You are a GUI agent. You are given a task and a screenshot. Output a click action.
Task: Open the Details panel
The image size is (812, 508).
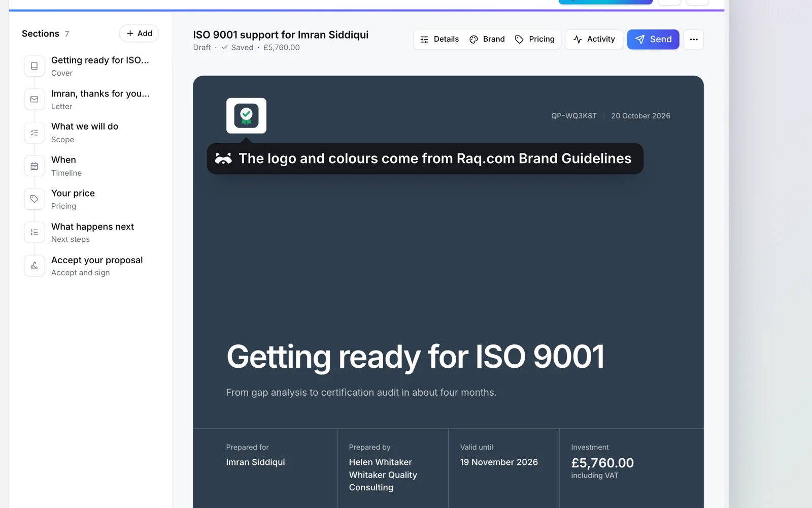pyautogui.click(x=439, y=39)
